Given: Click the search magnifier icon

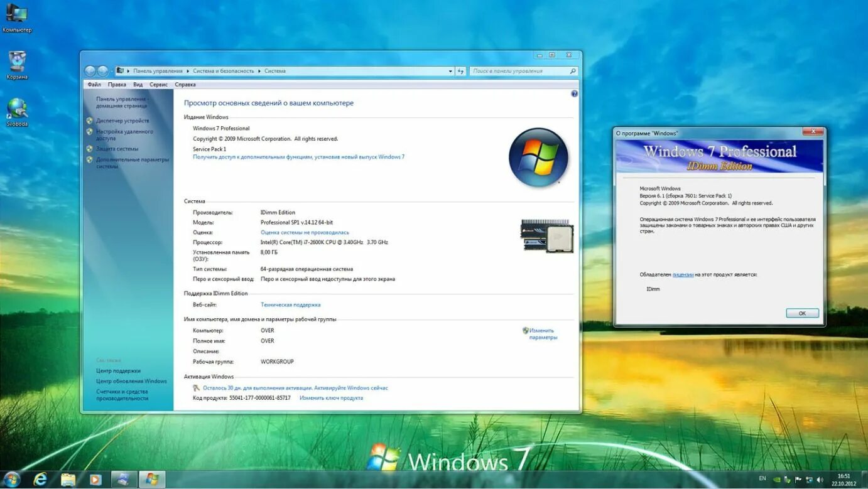Looking at the screenshot, I should tap(572, 71).
